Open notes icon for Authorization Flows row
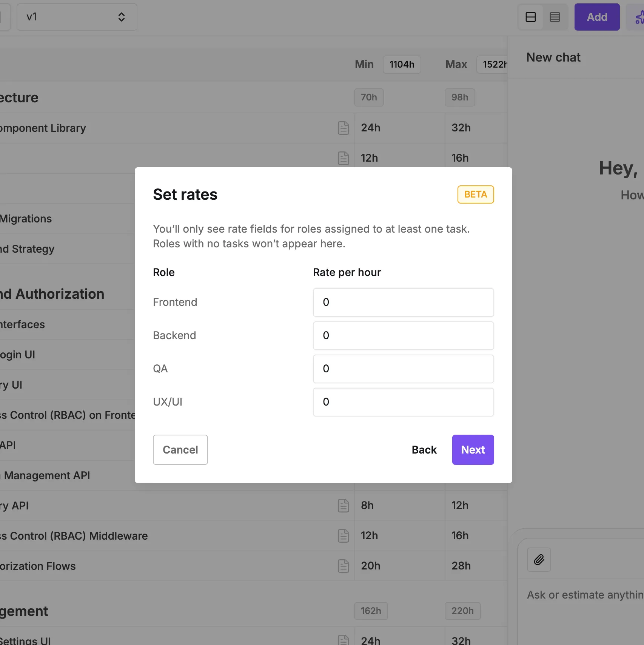This screenshot has width=644, height=645. [343, 566]
